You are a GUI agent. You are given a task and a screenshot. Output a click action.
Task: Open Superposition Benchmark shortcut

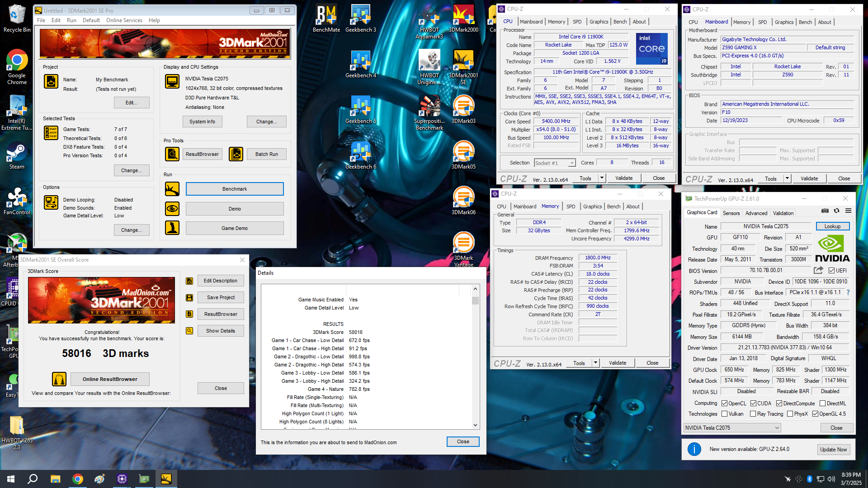coord(429,113)
